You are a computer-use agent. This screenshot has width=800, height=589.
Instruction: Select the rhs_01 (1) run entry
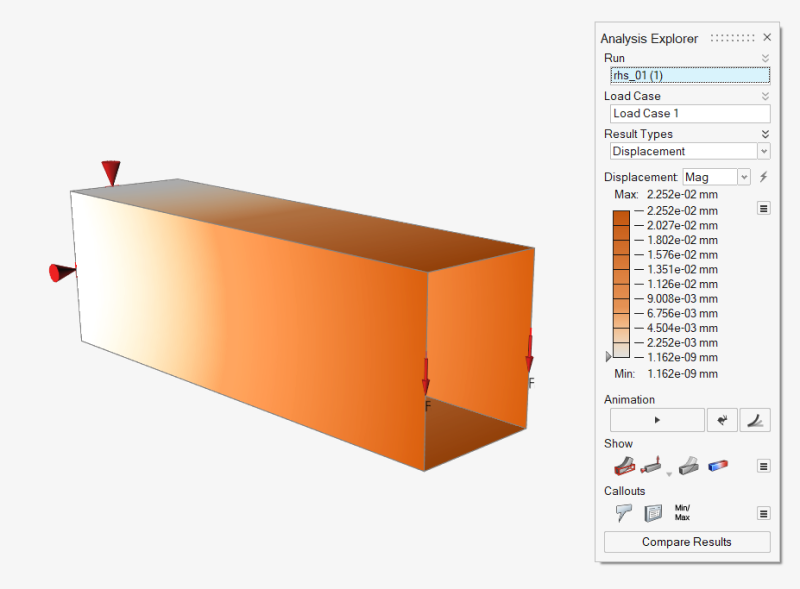tap(689, 75)
